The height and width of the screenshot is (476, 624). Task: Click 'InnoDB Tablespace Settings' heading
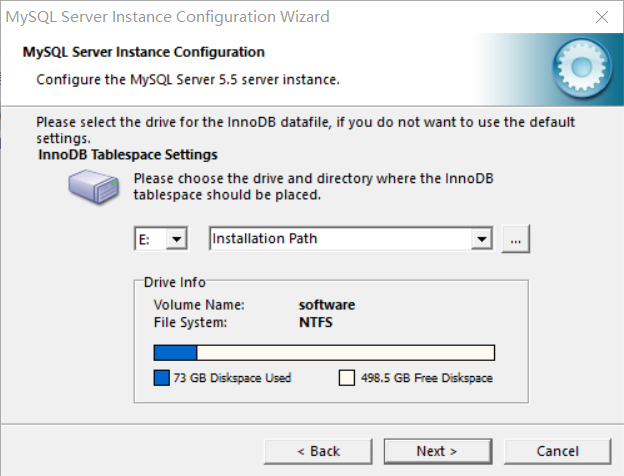128,155
